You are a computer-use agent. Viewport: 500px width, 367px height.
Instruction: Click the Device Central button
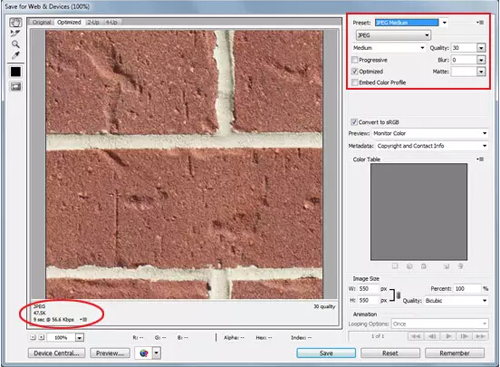[x=56, y=353]
